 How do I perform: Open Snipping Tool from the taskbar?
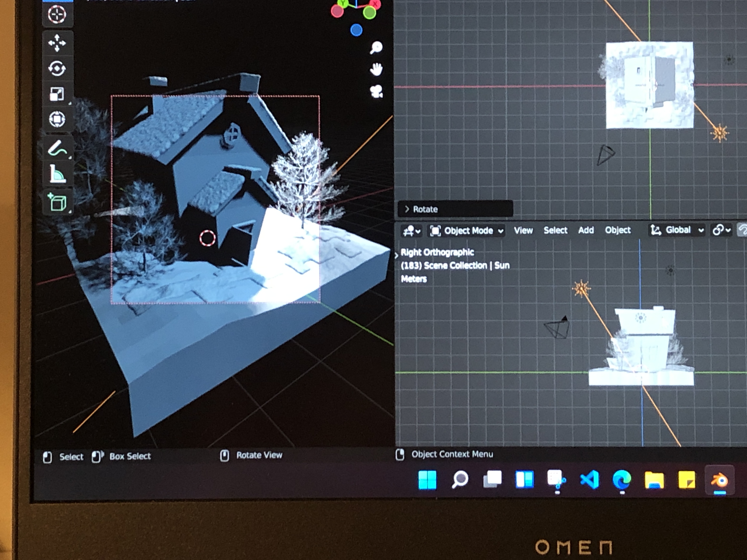pyautogui.click(x=557, y=480)
